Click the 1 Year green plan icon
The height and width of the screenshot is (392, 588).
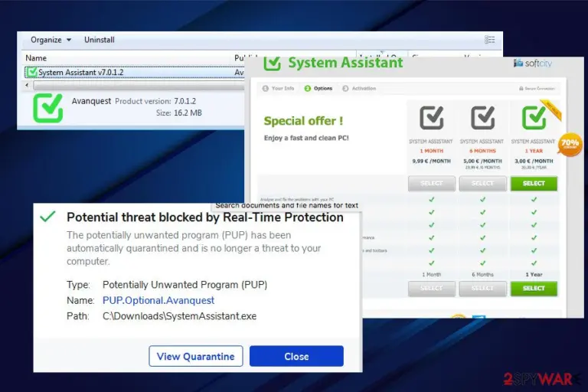click(x=534, y=117)
